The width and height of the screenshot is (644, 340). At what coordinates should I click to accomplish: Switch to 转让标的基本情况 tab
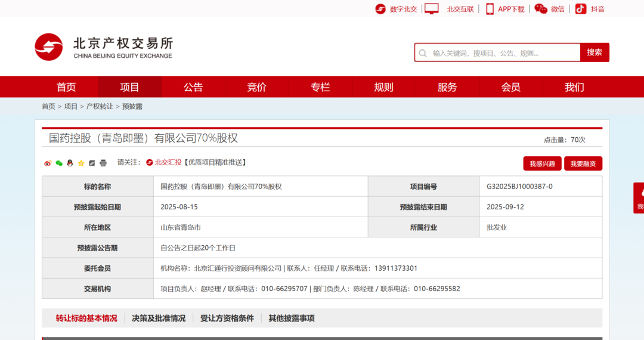pos(86,319)
